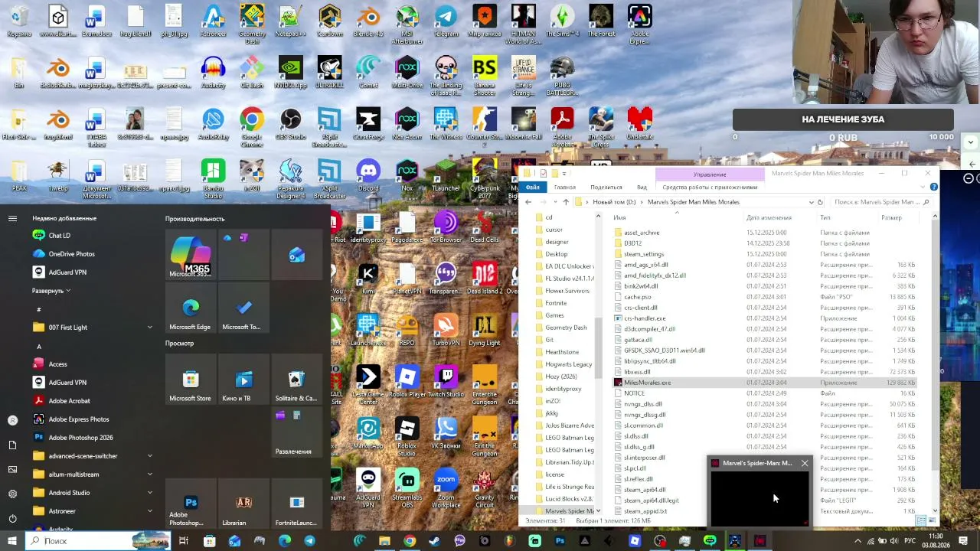Open Google Chrome desktop shortcut
Image resolution: width=980 pixels, height=551 pixels.
[x=252, y=128]
